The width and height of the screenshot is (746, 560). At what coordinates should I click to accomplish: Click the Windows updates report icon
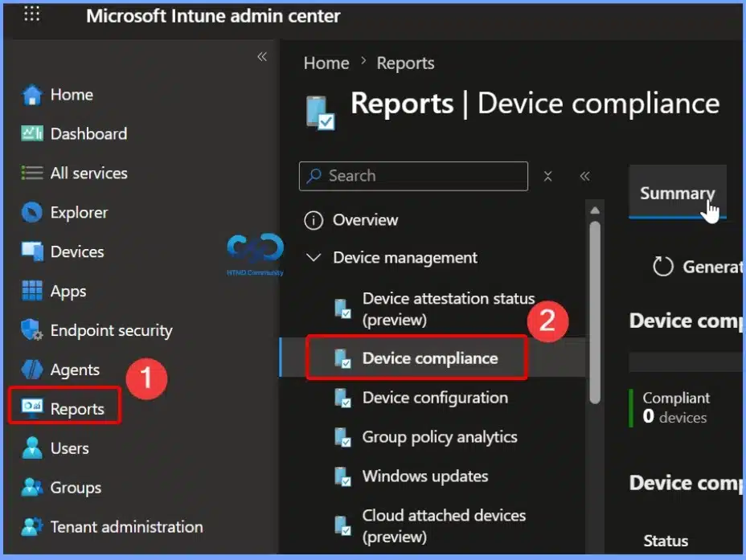342,476
